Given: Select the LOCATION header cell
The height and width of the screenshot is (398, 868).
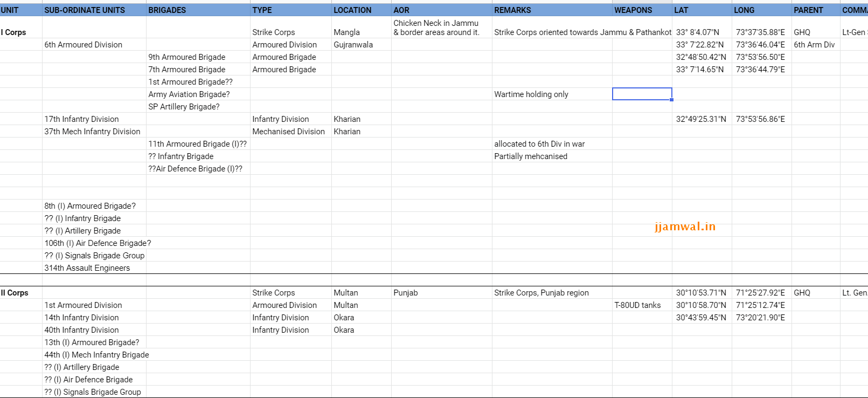Looking at the screenshot, I should pyautogui.click(x=362, y=10).
